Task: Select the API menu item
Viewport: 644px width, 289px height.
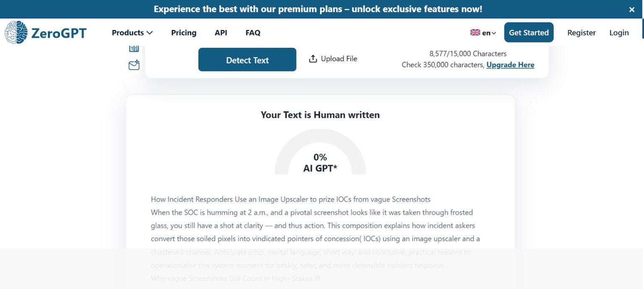Action: pos(221,32)
